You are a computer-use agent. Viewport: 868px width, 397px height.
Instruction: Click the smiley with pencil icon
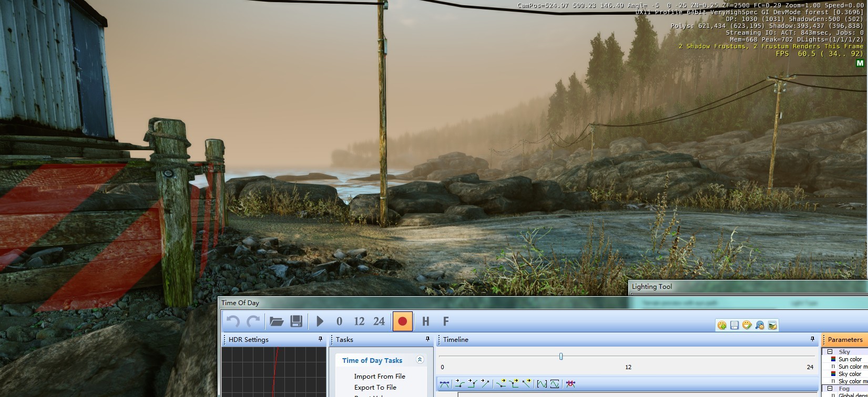[747, 325]
